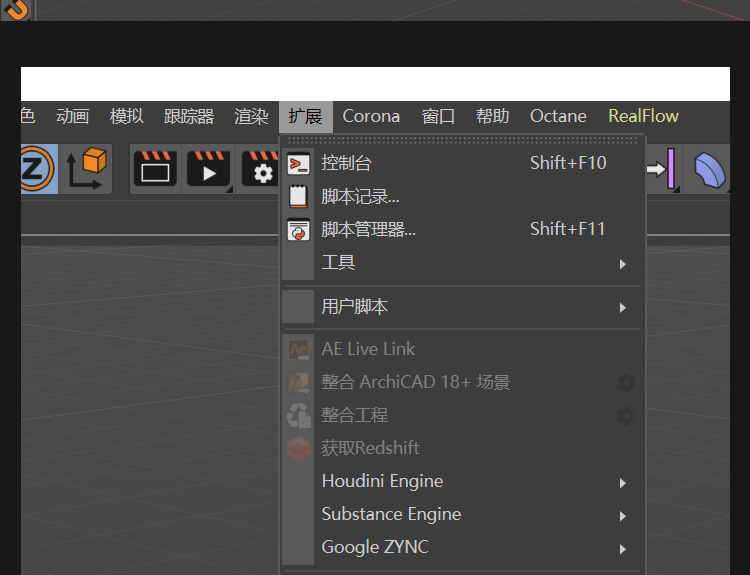Click the AE Live Link icon
The image size is (750, 575).
298,350
